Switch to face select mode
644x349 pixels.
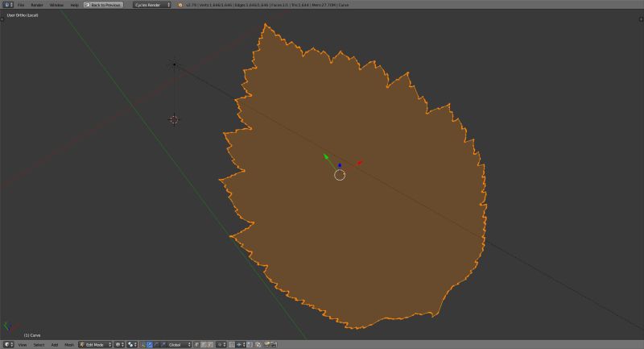click(x=210, y=344)
